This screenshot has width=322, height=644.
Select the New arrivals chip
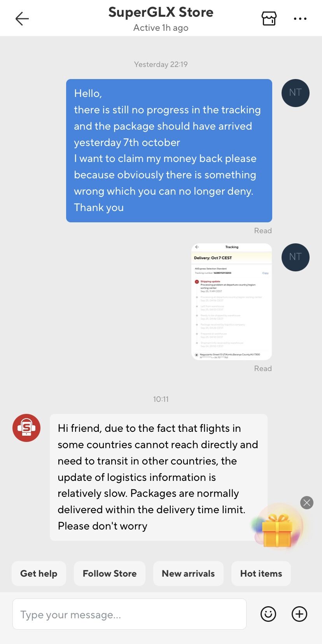tap(188, 574)
